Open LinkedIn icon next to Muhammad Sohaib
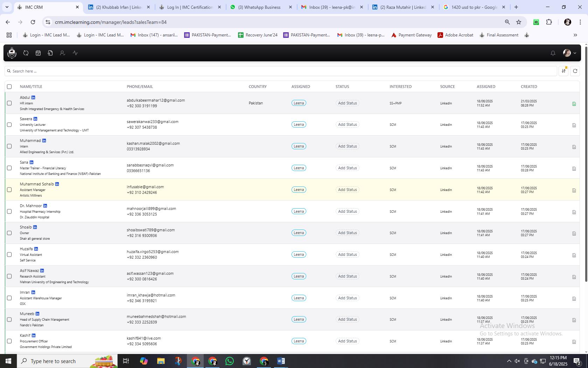The image size is (588, 368). 57,184
